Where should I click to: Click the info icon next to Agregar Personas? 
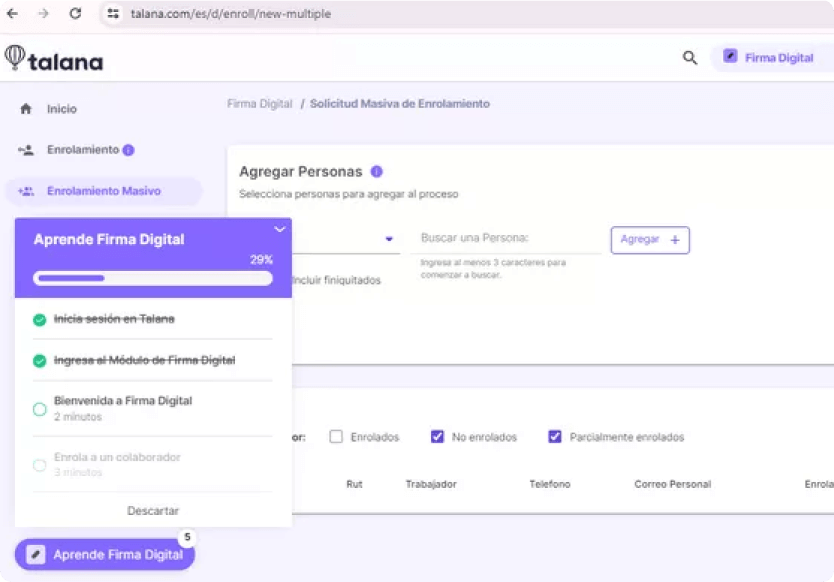click(x=376, y=172)
